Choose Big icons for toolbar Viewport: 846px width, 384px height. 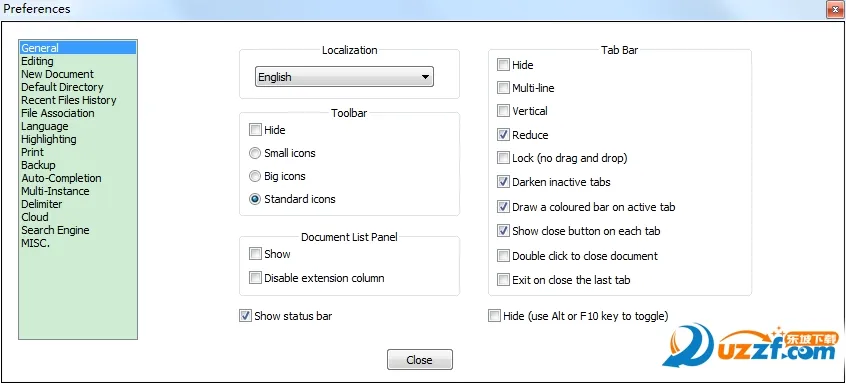point(255,176)
